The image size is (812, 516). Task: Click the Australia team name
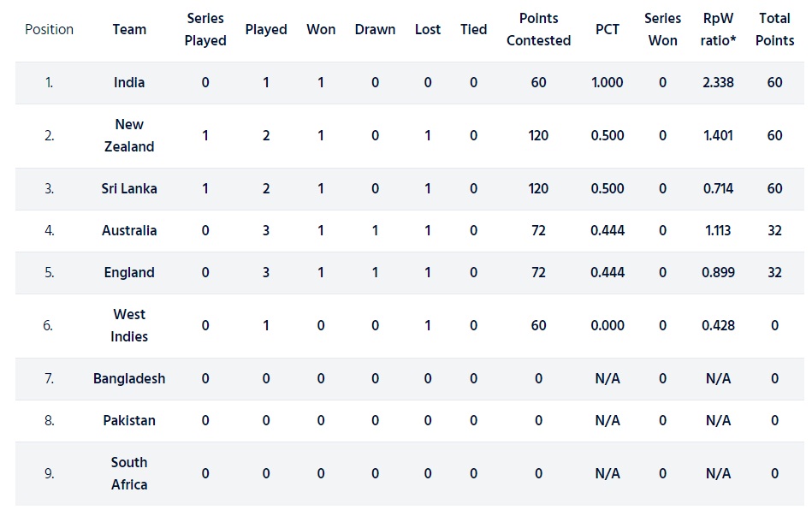coord(129,230)
